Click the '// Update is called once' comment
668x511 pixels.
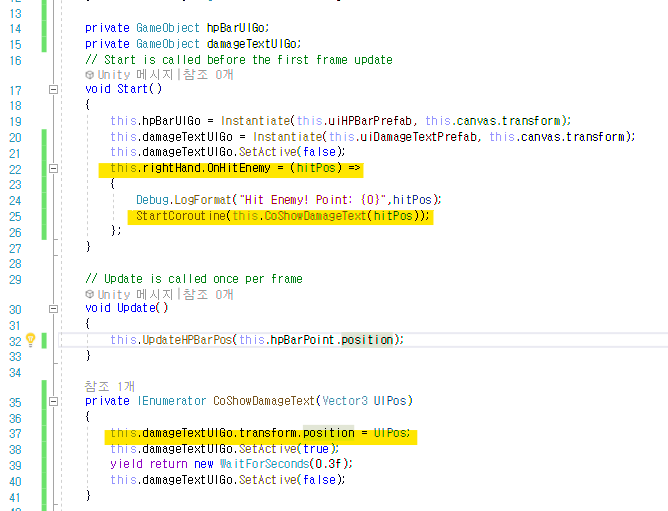point(194,279)
